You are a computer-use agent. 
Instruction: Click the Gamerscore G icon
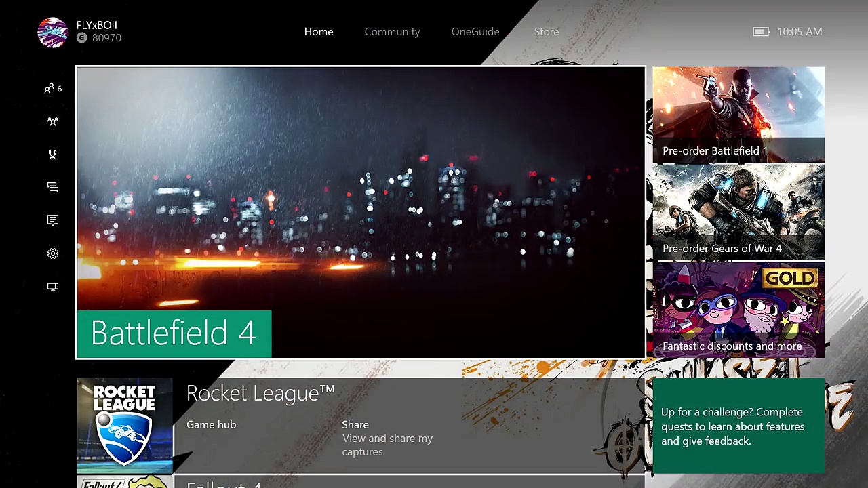click(82, 38)
